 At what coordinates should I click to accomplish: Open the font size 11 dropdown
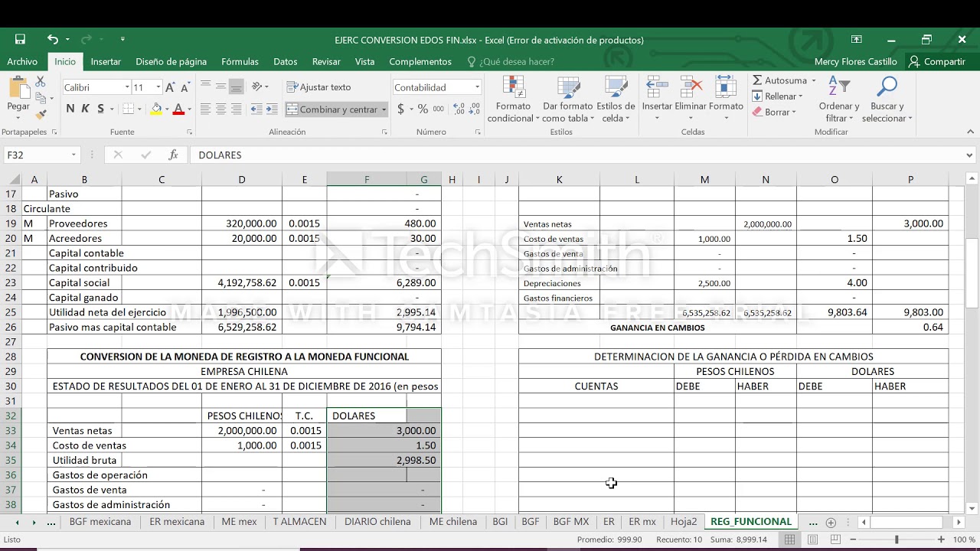point(158,87)
